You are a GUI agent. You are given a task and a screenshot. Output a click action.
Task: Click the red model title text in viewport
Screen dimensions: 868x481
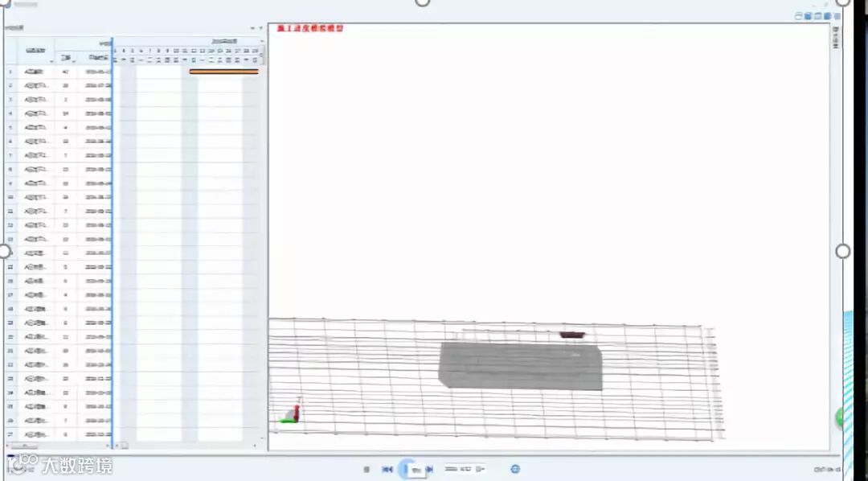pos(310,28)
